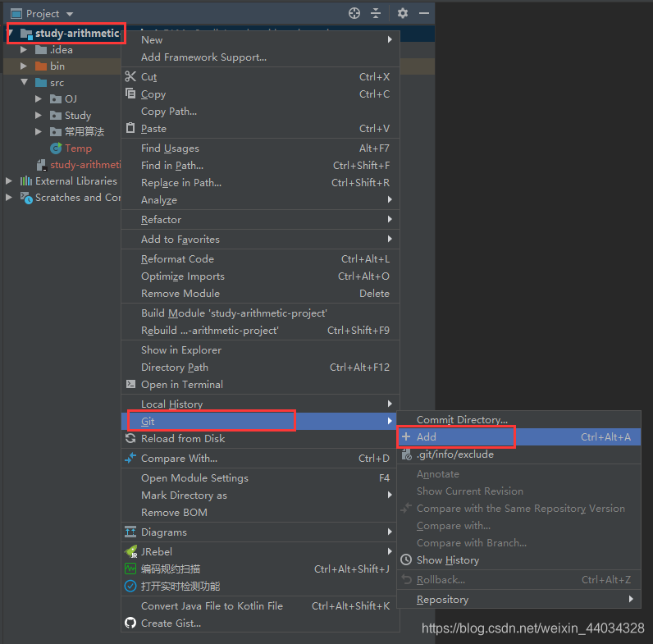653x644 pixels.
Task: Click the External Libraries bars icon
Action: click(x=25, y=180)
